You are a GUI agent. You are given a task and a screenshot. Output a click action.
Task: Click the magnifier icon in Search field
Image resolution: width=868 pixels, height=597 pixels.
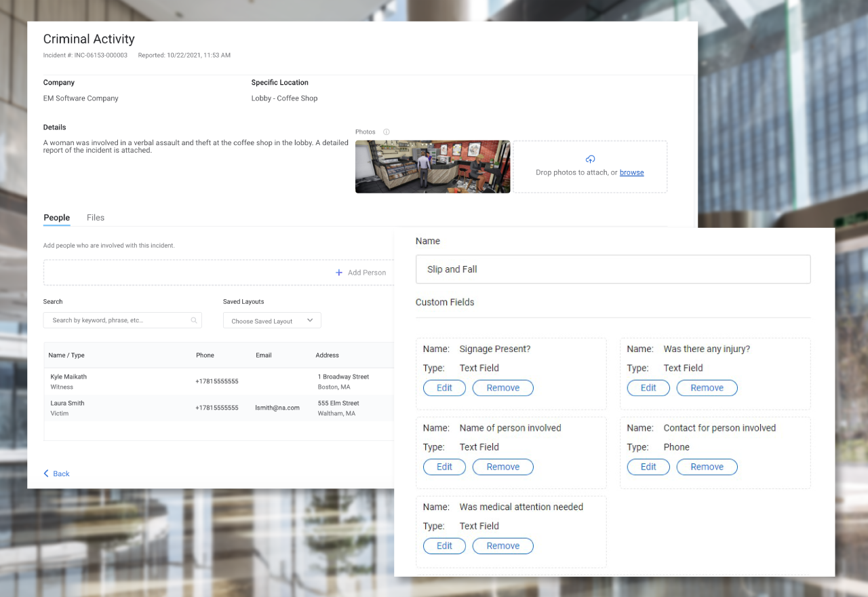pyautogui.click(x=194, y=320)
